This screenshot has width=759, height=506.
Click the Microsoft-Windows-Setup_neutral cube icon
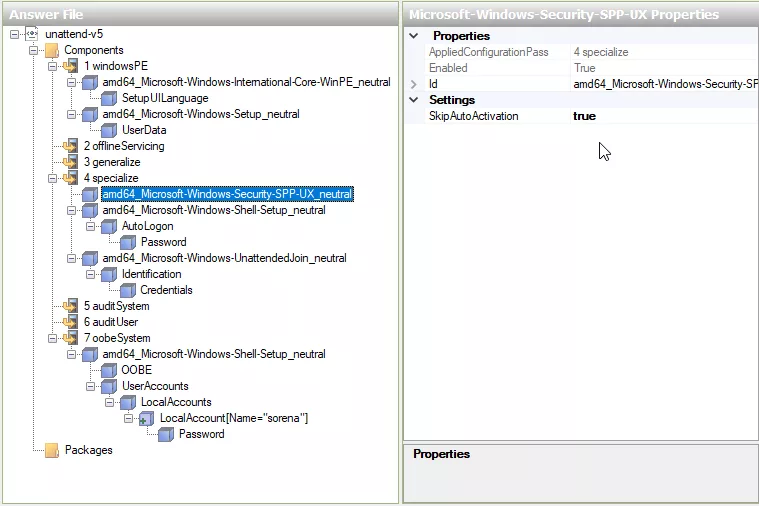click(90, 114)
